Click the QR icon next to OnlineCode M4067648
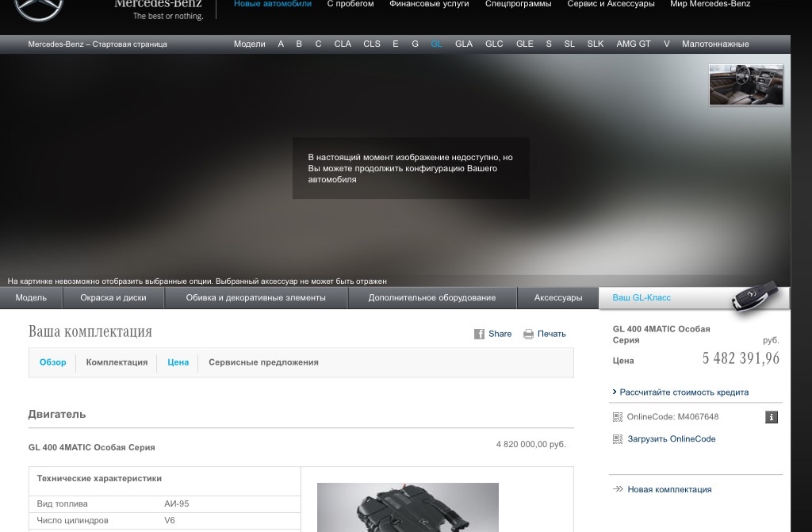The height and width of the screenshot is (532, 812). point(617,416)
